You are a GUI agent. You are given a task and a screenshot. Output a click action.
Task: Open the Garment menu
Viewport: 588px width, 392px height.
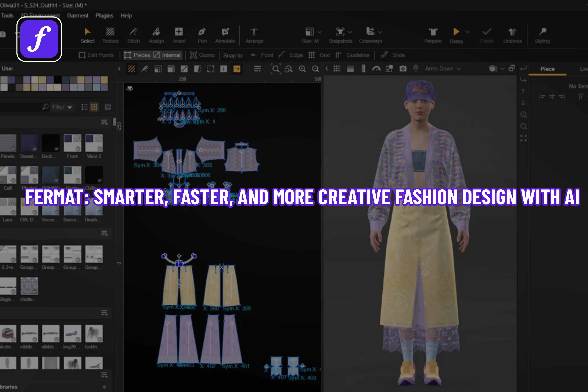[77, 16]
